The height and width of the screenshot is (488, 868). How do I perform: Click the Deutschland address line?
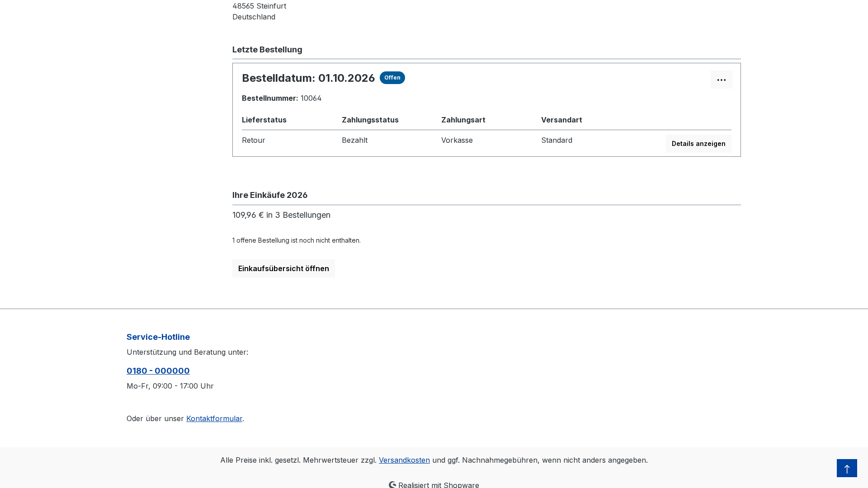[x=254, y=17]
